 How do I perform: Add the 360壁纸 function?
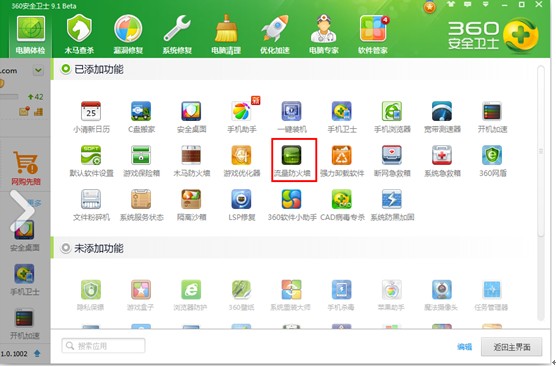(241, 295)
